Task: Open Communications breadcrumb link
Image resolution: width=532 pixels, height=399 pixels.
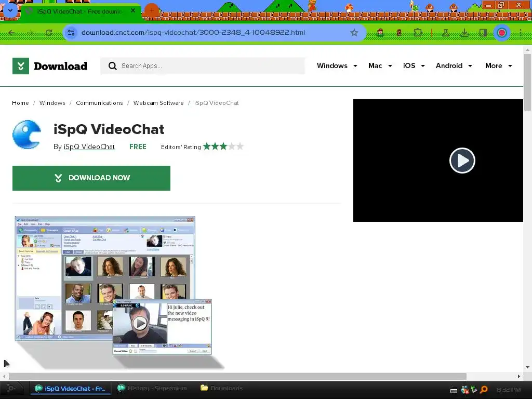Action: (x=99, y=103)
